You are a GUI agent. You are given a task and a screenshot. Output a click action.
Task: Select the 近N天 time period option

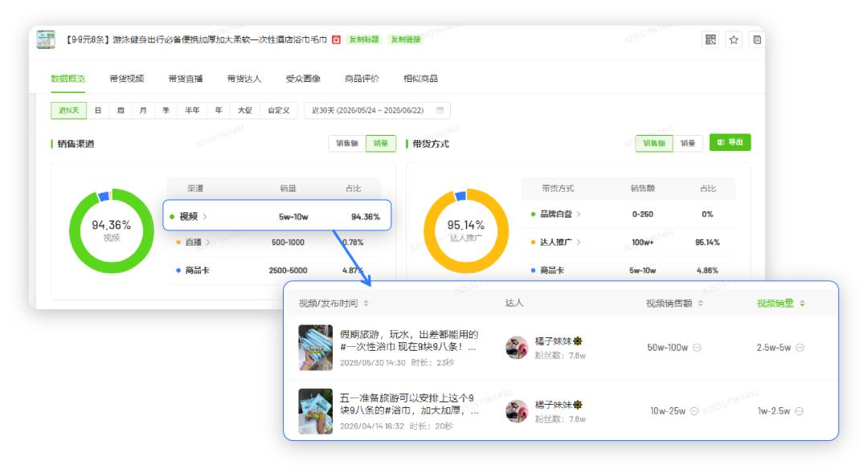tap(68, 110)
